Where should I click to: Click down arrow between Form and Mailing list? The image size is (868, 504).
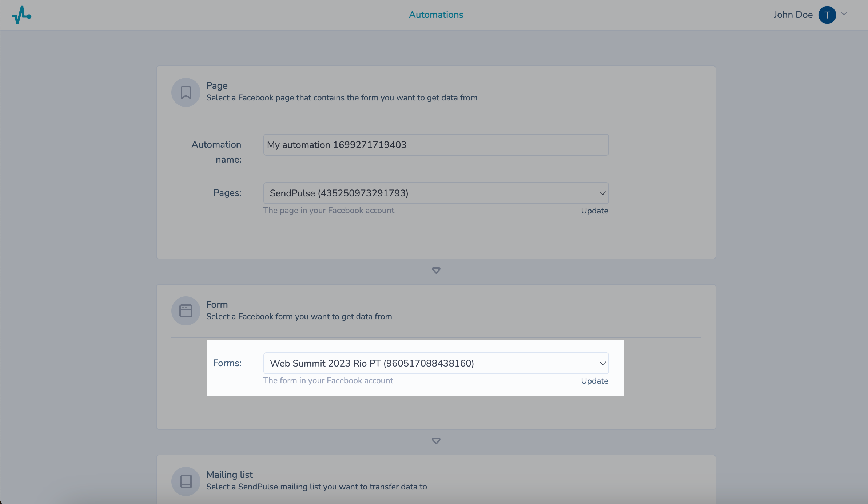point(436,441)
